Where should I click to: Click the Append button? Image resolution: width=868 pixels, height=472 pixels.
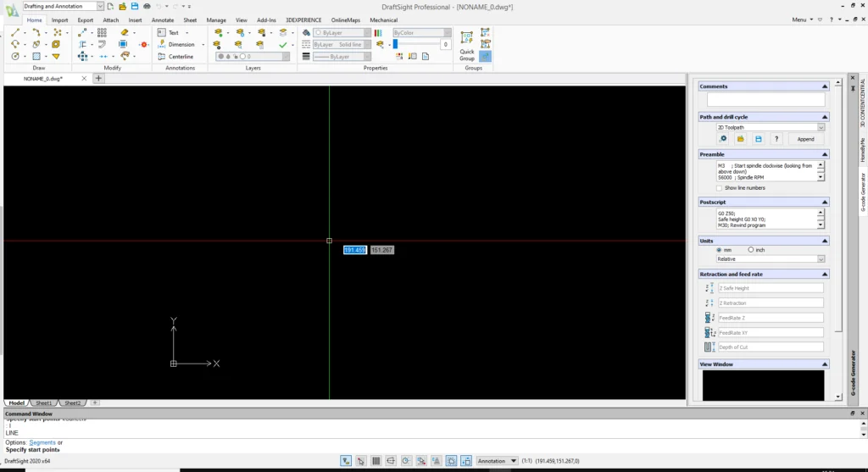click(x=805, y=138)
